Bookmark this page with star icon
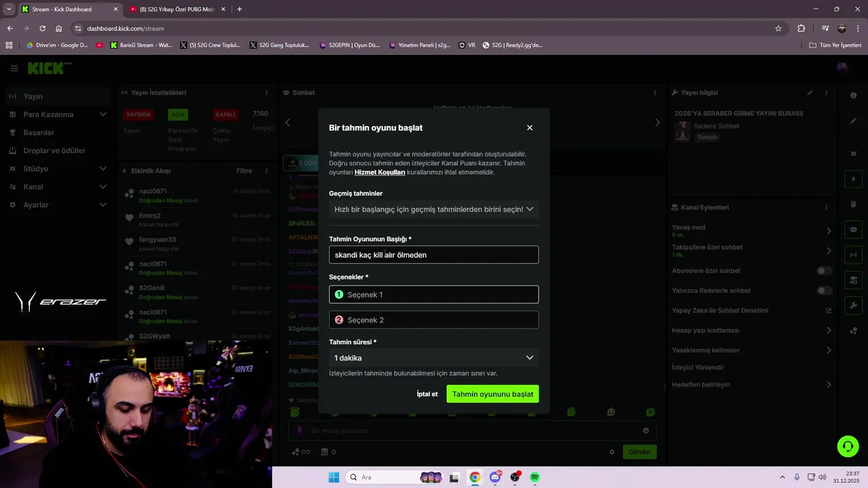The image size is (868, 488). pyautogui.click(x=778, y=28)
